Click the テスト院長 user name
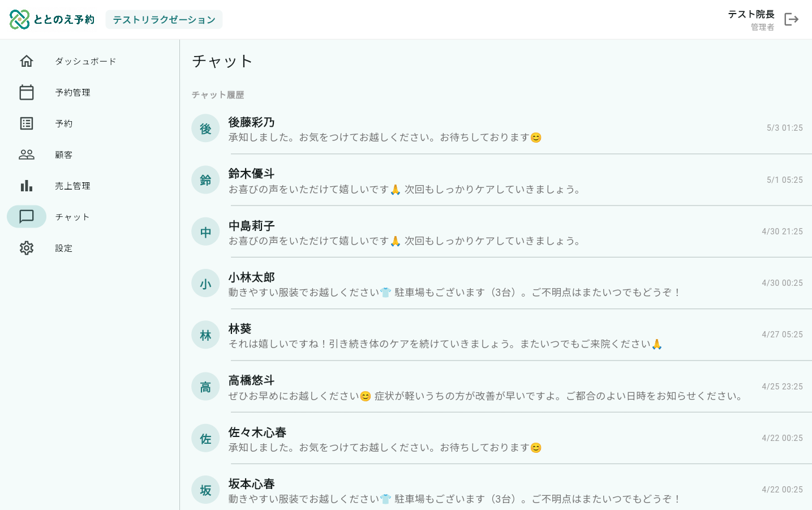 tap(751, 14)
